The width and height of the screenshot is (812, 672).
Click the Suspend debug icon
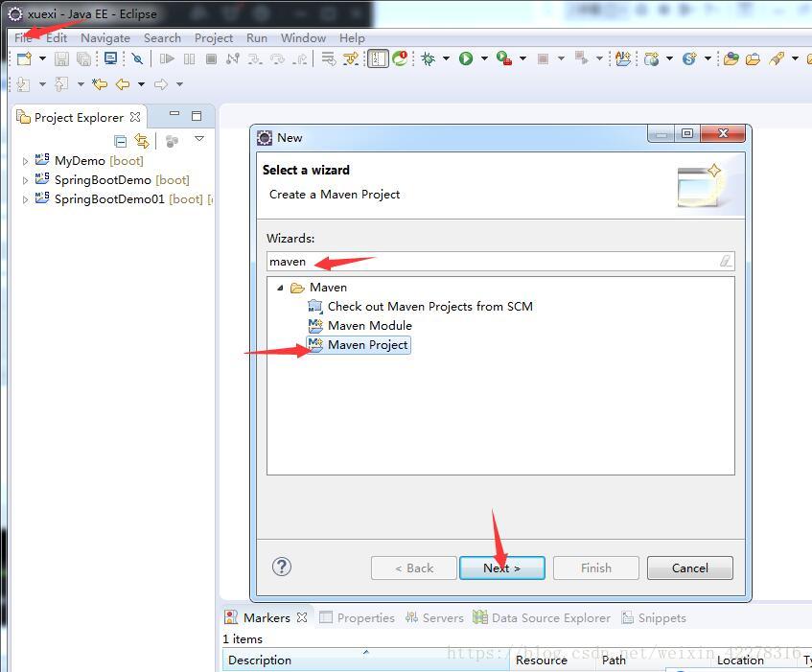(x=190, y=58)
